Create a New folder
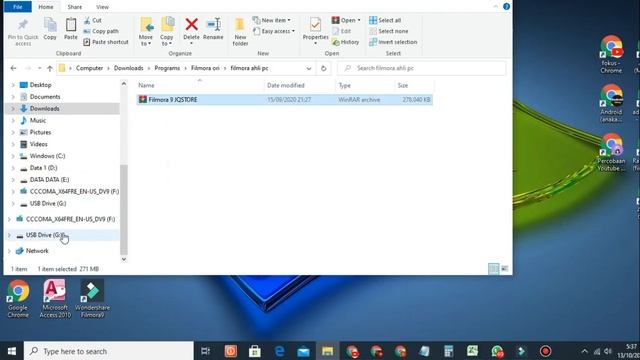The image size is (640, 360). pyautogui.click(x=240, y=31)
